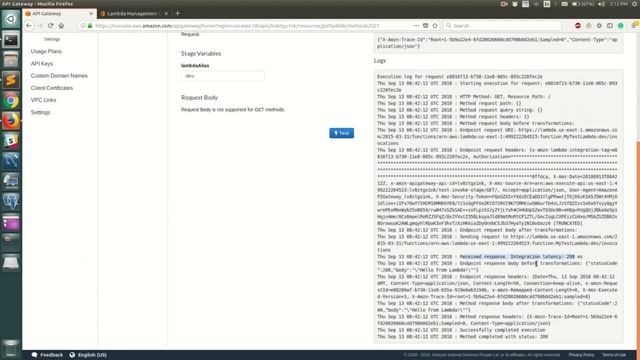Screen dimensions: 640x360
Task: Launch Google Chrome from the dock
Action: pyautogui.click(x=11, y=100)
